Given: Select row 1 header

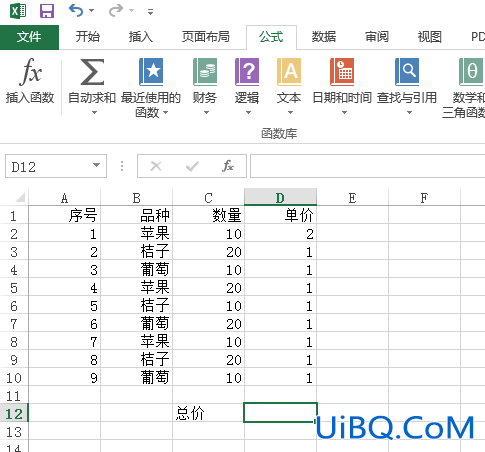Looking at the screenshot, I should 14,216.
